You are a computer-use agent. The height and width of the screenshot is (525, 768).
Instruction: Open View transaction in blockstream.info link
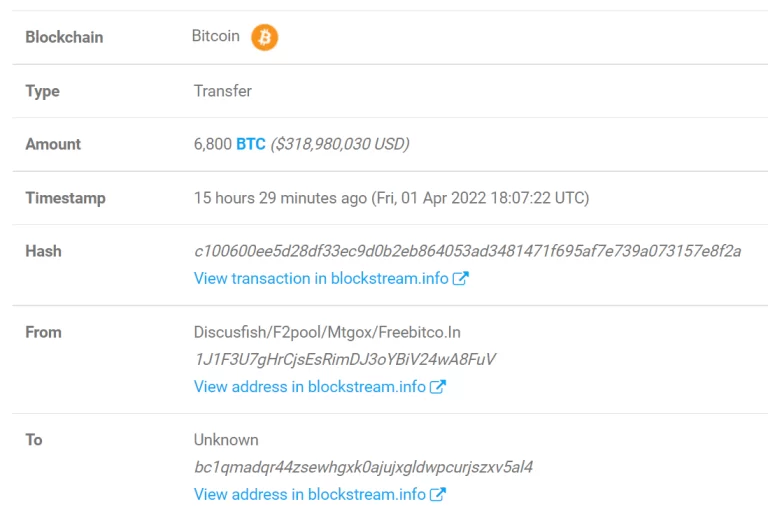321,279
